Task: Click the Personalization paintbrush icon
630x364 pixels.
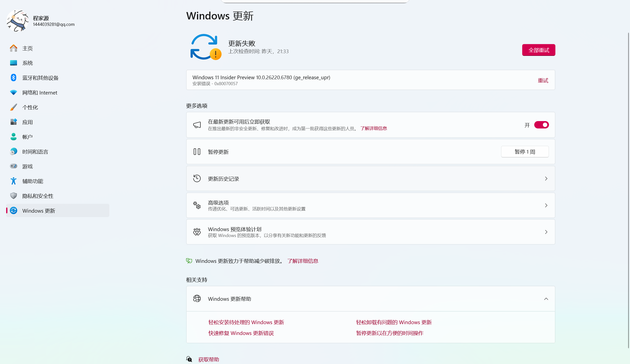Action: click(x=14, y=107)
